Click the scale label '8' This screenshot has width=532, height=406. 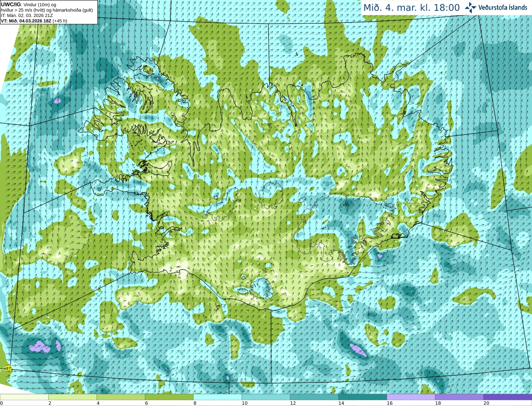(x=195, y=403)
